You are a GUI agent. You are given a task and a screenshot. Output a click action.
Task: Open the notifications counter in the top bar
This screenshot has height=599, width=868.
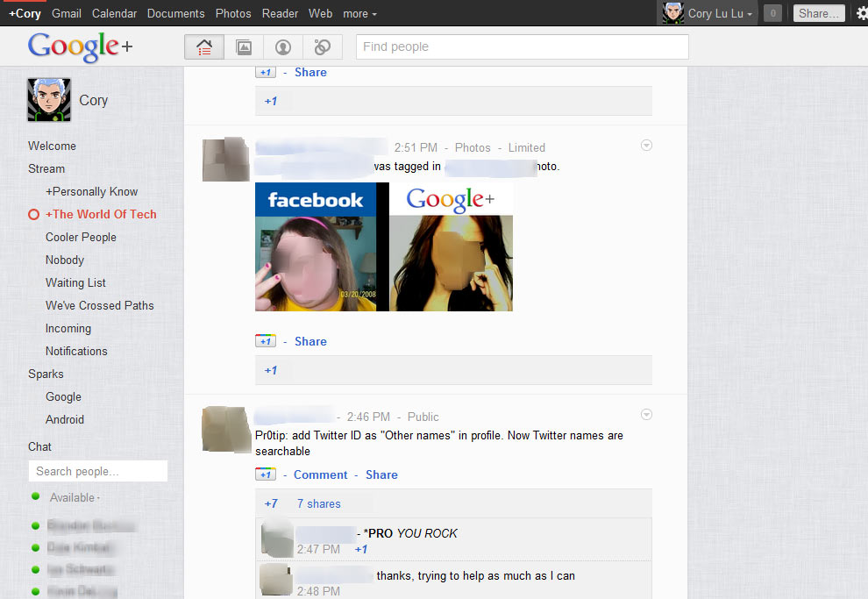pyautogui.click(x=772, y=13)
